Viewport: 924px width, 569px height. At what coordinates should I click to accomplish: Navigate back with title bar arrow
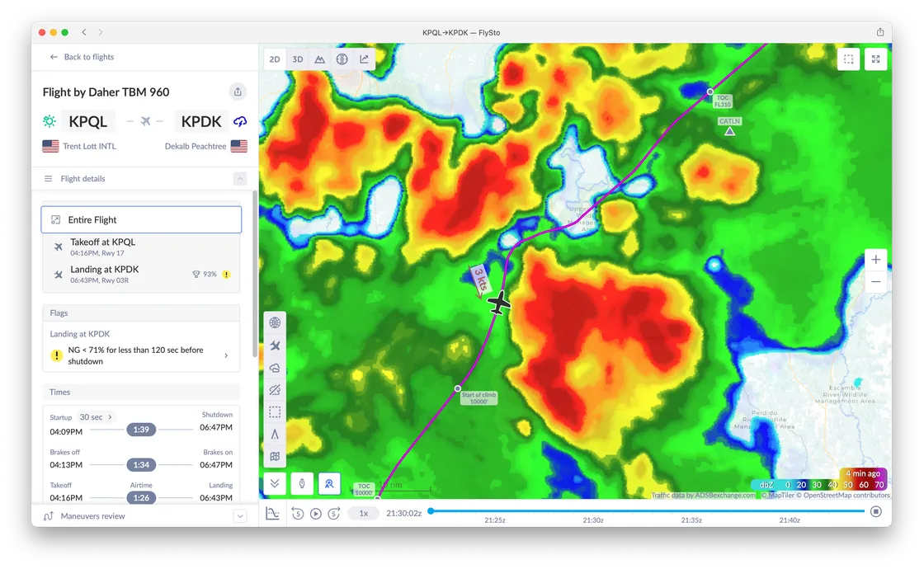[x=84, y=32]
